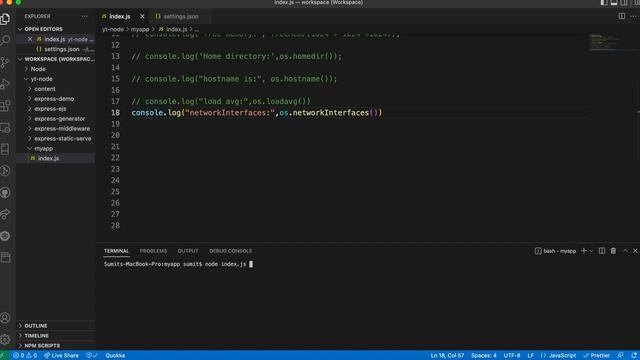Screen dimensions: 640x360
Task: Open the Live Share activity bar icon
Action: (x=6, y=214)
